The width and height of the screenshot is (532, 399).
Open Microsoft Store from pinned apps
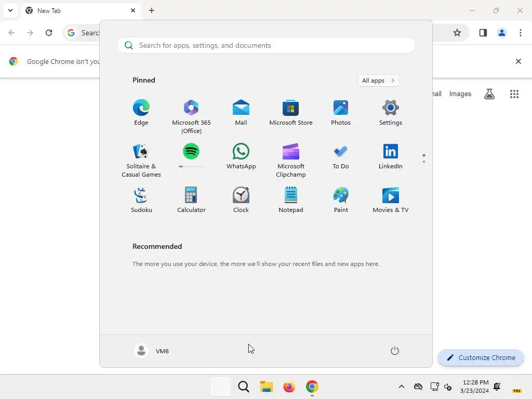coord(291,113)
